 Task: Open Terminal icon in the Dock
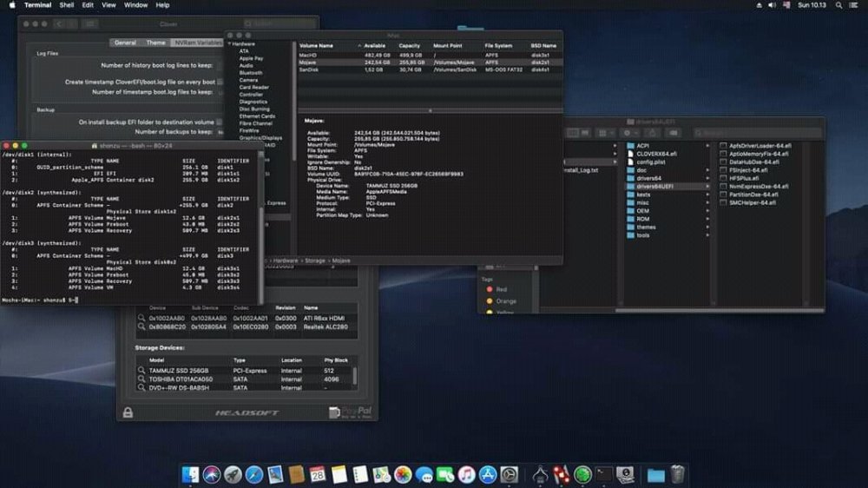click(x=604, y=475)
